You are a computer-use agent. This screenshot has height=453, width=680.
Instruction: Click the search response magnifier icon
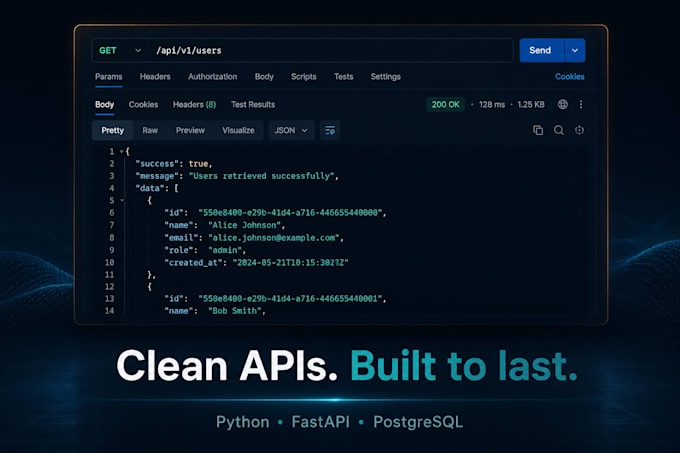coord(559,130)
